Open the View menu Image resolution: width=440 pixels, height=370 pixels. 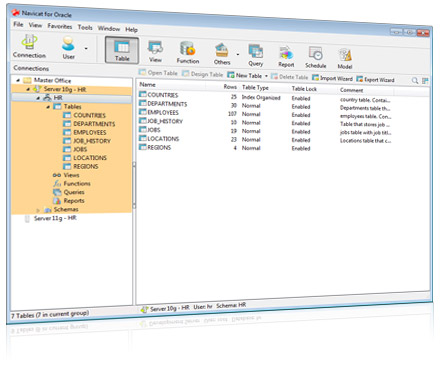(35, 25)
